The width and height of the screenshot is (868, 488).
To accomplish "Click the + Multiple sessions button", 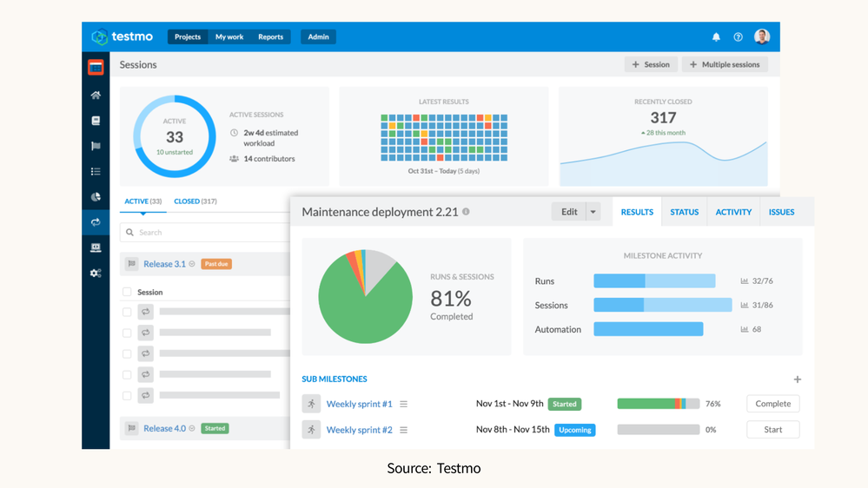I will [725, 65].
